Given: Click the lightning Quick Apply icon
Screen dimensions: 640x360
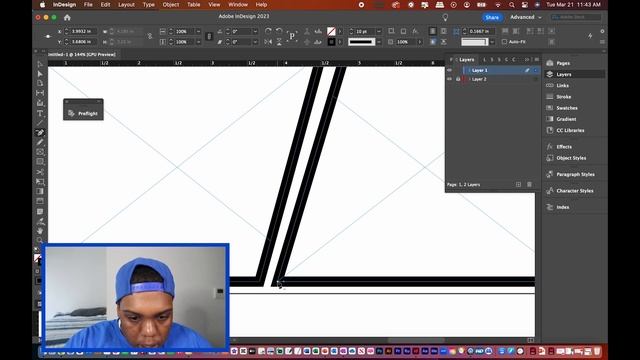Looking at the screenshot, I should (590, 36).
